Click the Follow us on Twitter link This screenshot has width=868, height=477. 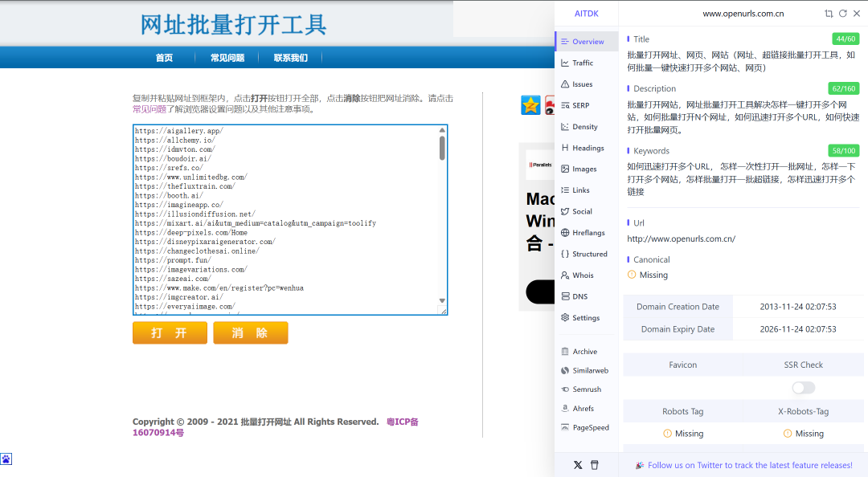click(x=750, y=466)
